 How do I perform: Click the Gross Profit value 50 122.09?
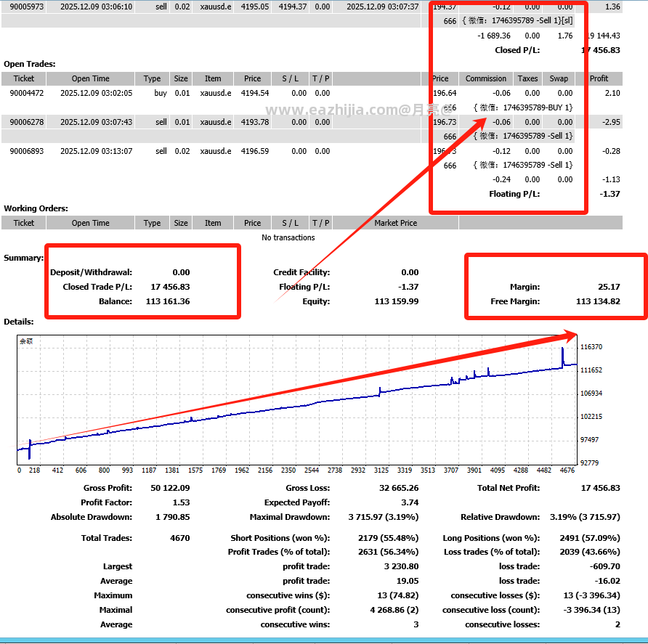coord(170,488)
